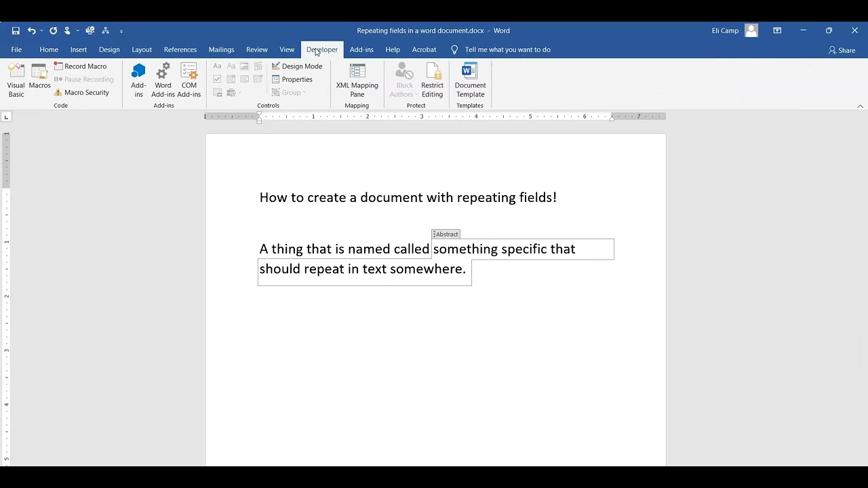868x488 pixels.
Task: Toggle Design Mode
Action: point(297,66)
